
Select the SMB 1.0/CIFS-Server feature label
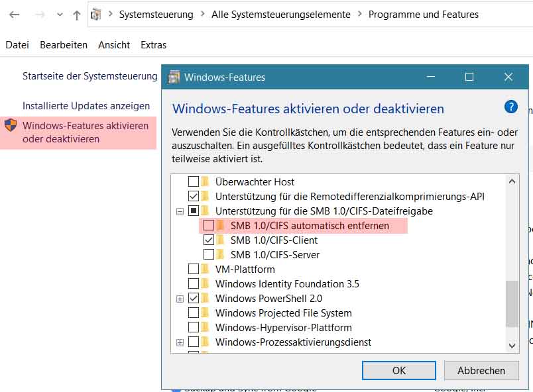(x=275, y=254)
